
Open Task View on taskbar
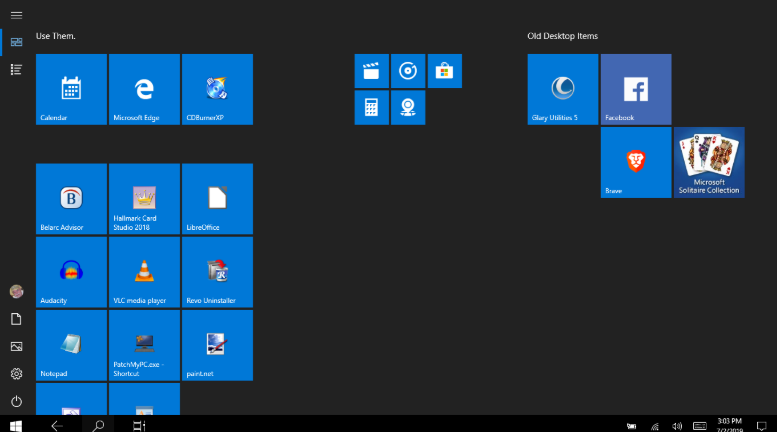[x=139, y=426]
